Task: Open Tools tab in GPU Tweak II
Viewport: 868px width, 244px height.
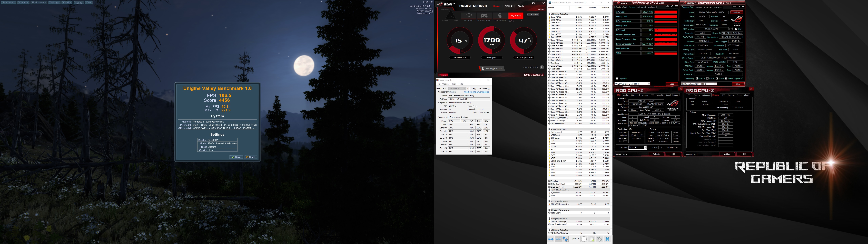Action: pos(521,6)
